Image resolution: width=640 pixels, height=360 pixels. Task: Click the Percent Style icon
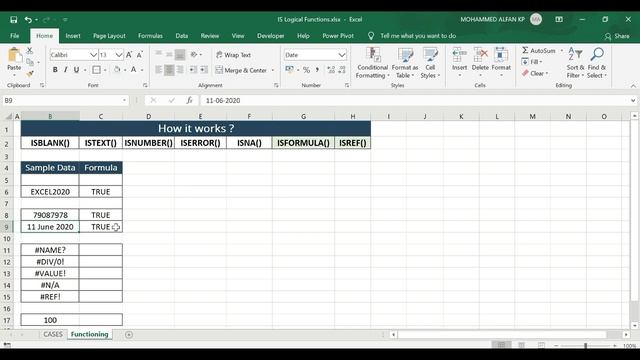pos(306,70)
